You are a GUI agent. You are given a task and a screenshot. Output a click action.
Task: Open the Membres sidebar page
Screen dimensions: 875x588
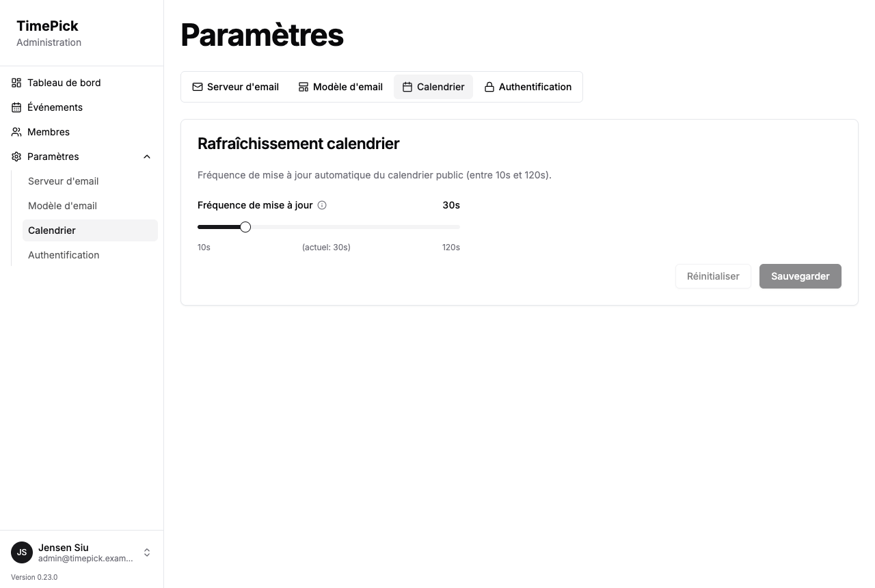82,132
